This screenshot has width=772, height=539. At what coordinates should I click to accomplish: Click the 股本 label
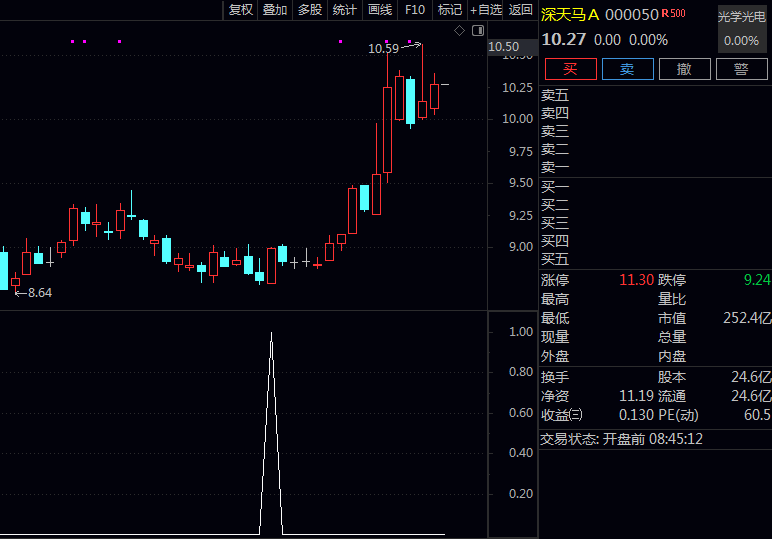point(672,377)
